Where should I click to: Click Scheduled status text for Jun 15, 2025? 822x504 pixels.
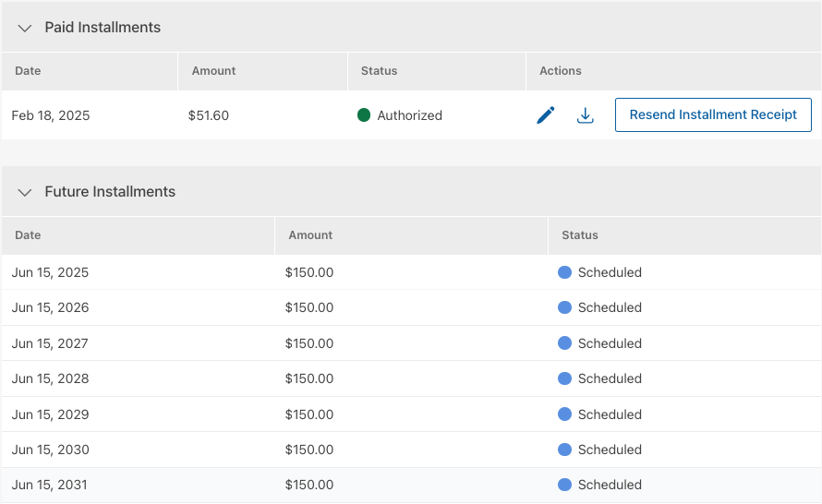point(610,272)
